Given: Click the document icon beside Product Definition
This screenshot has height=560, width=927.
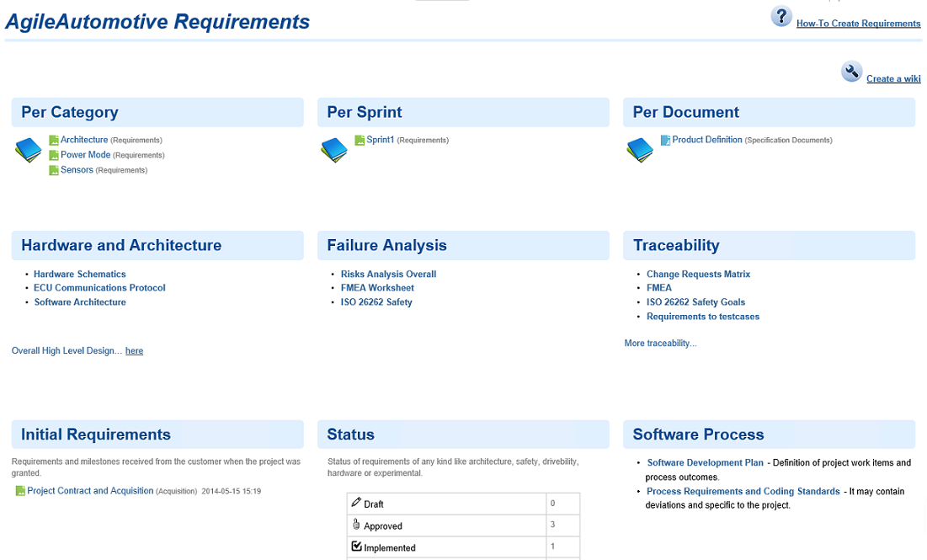Looking at the screenshot, I should click(x=666, y=139).
